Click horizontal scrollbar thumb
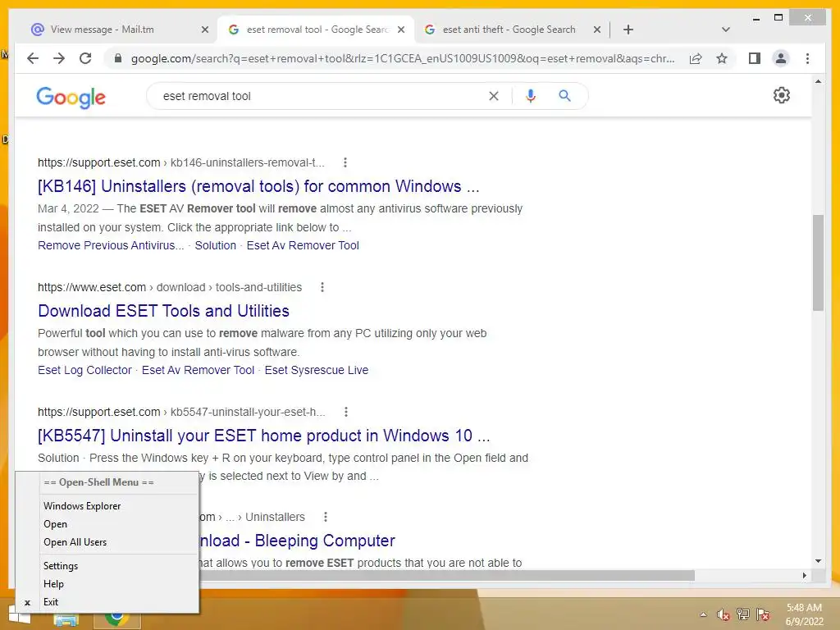840x630 pixels. 447,575
